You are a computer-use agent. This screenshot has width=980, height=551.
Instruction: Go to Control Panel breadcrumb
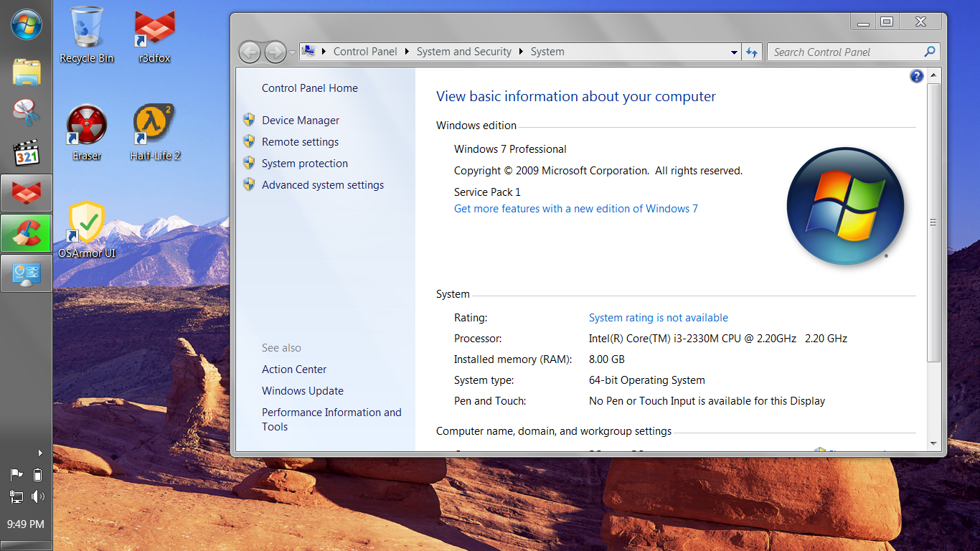(365, 52)
